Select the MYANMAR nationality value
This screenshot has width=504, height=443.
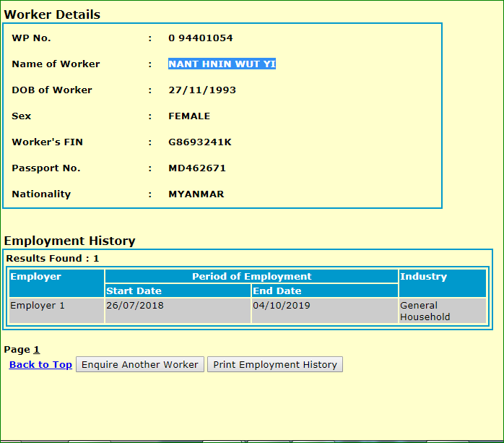click(x=196, y=194)
